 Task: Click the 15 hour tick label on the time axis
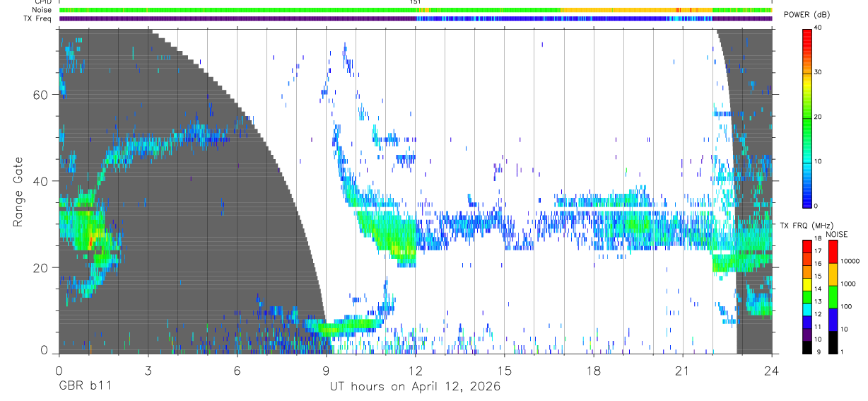[x=505, y=371]
